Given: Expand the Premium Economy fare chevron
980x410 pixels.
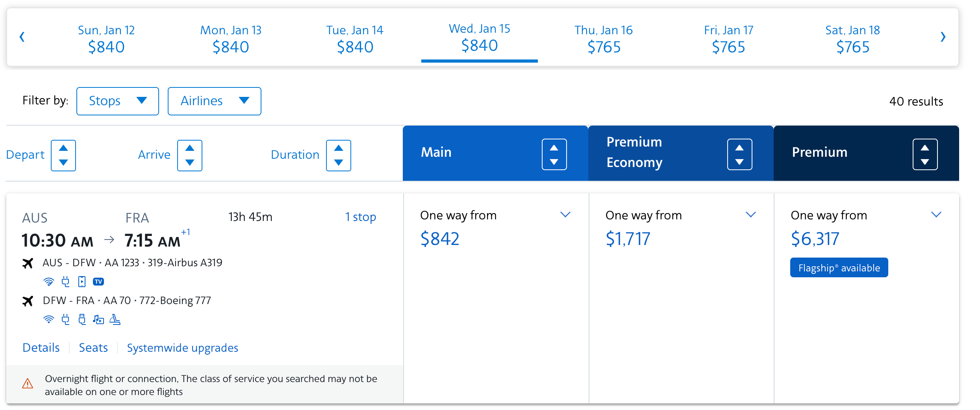Looking at the screenshot, I should click(750, 215).
